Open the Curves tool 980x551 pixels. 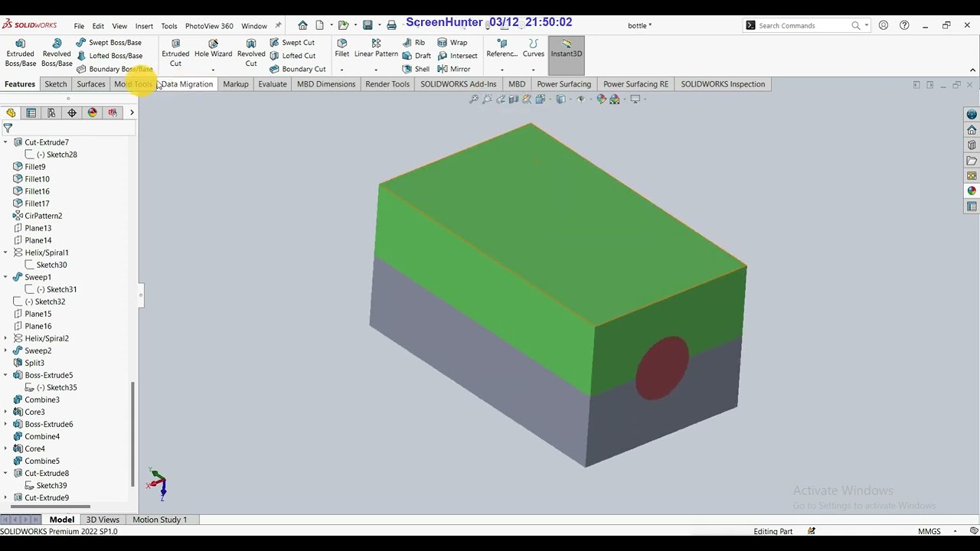pyautogui.click(x=534, y=49)
